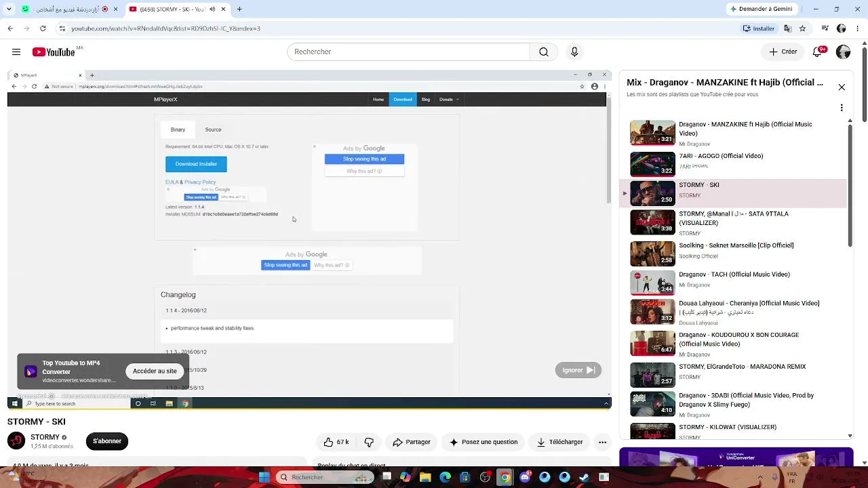Open the browser media controls icon
This screenshot has width=868, height=488.
click(825, 28)
